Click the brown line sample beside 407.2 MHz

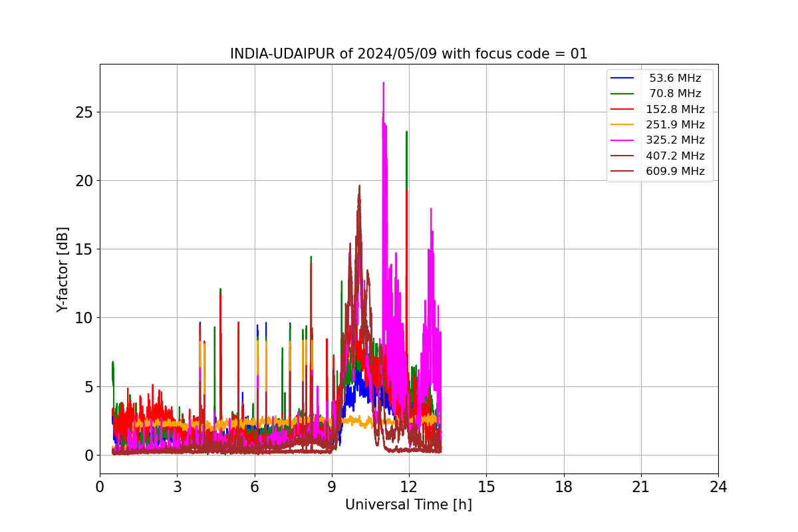click(622, 156)
